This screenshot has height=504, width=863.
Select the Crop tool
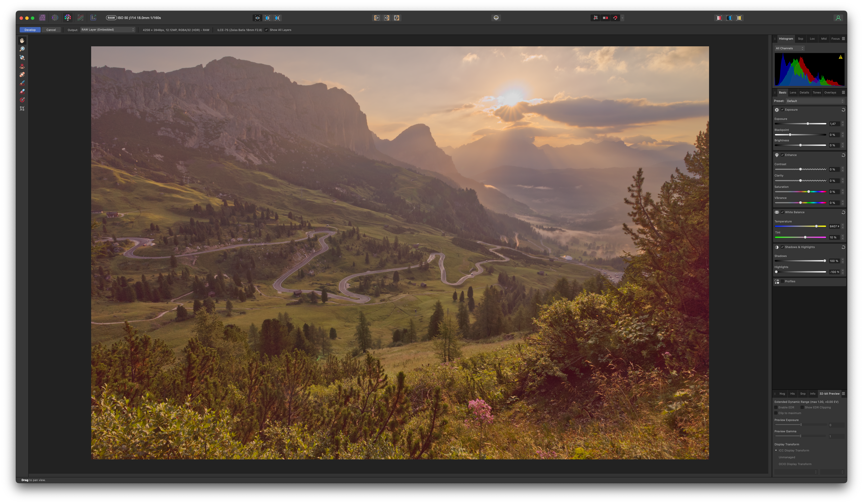[x=22, y=109]
